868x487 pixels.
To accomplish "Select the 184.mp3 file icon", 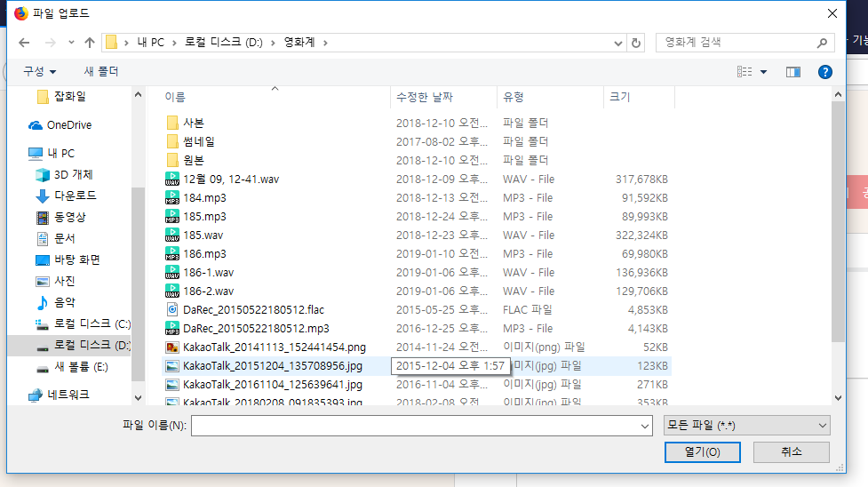I will (172, 198).
